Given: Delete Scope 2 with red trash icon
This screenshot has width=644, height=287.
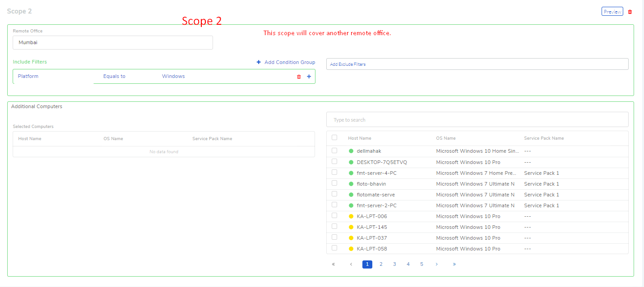Looking at the screenshot, I should 630,12.
